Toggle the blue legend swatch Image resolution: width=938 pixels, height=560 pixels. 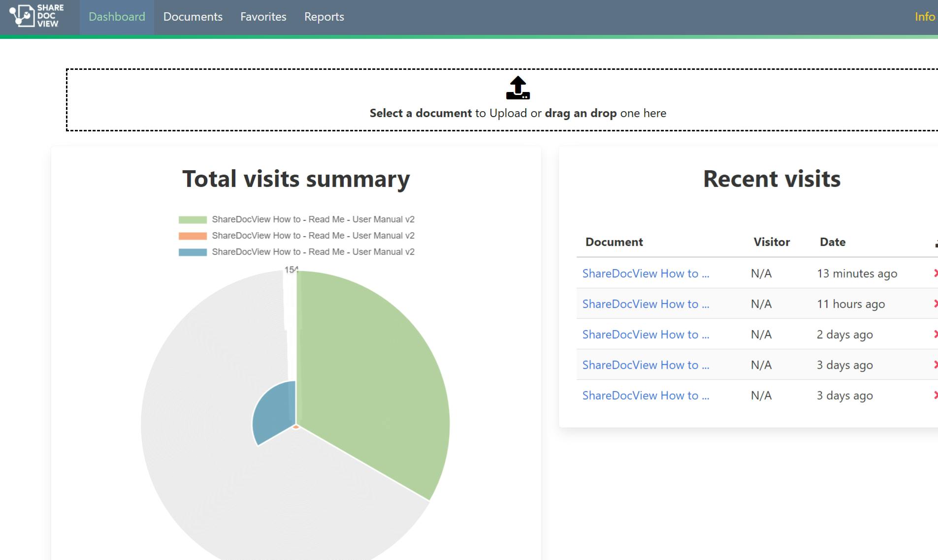tap(193, 252)
